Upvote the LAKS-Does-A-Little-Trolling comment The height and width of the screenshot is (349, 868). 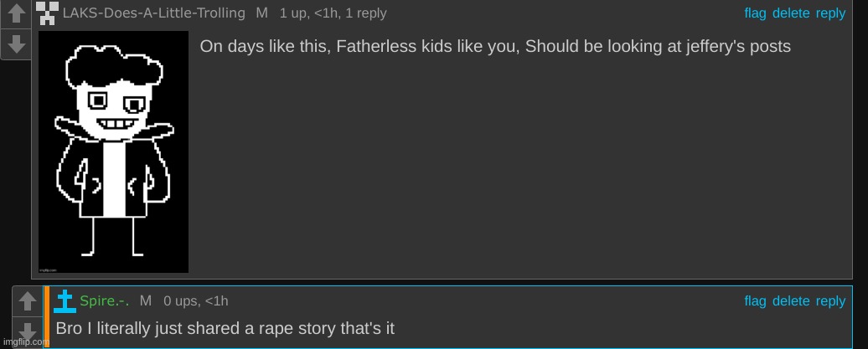[x=16, y=14]
